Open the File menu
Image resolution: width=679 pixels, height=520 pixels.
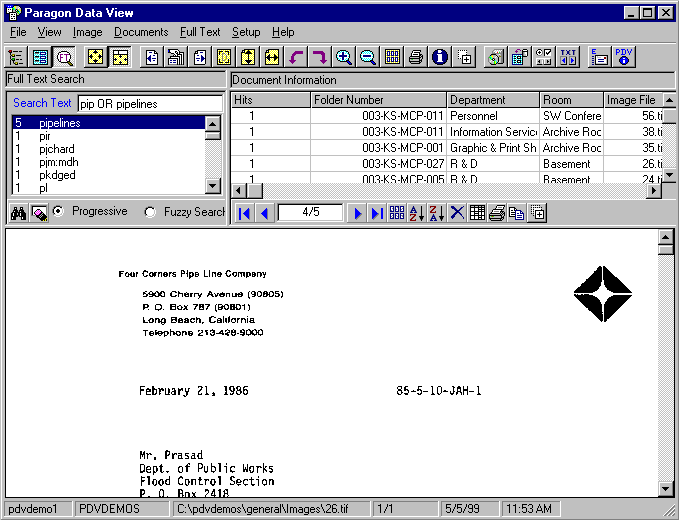pyautogui.click(x=18, y=32)
